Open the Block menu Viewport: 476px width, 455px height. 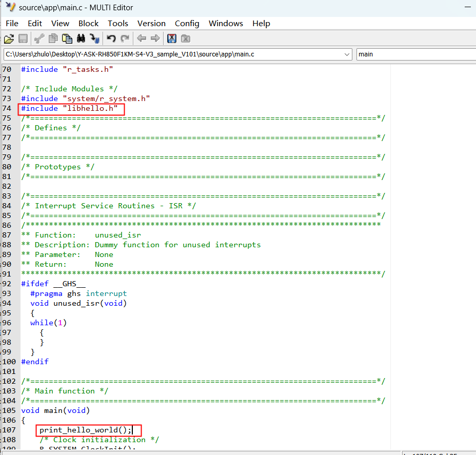[x=88, y=24]
